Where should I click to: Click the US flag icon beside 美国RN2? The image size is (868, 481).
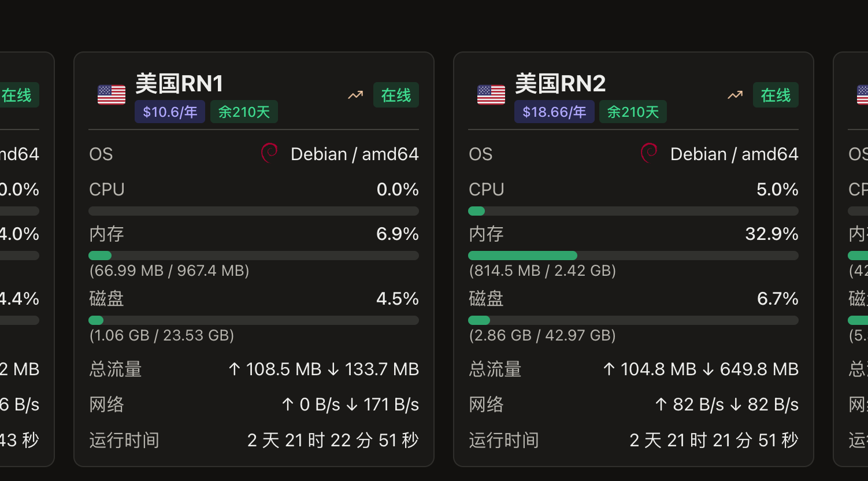(491, 95)
